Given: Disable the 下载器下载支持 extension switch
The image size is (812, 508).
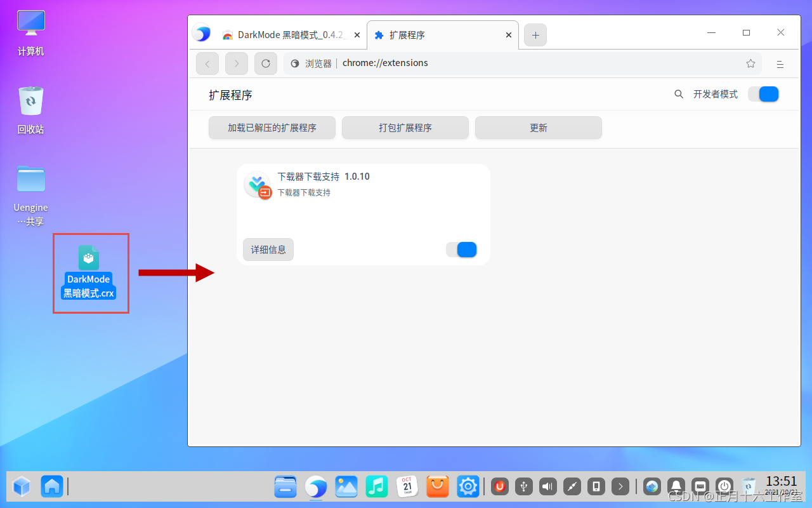Looking at the screenshot, I should pyautogui.click(x=461, y=250).
